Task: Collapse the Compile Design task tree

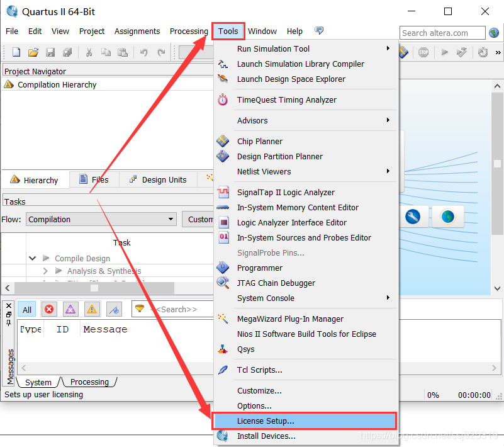Action: click(x=33, y=258)
